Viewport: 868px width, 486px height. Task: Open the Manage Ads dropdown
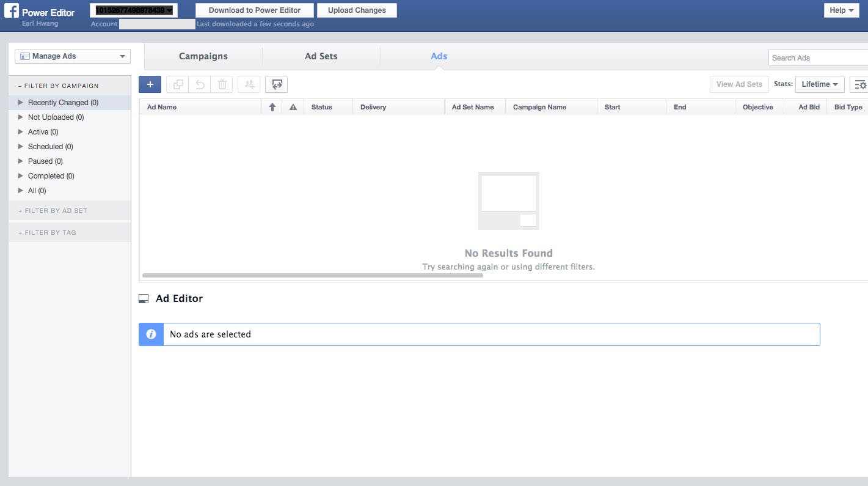pyautogui.click(x=73, y=56)
